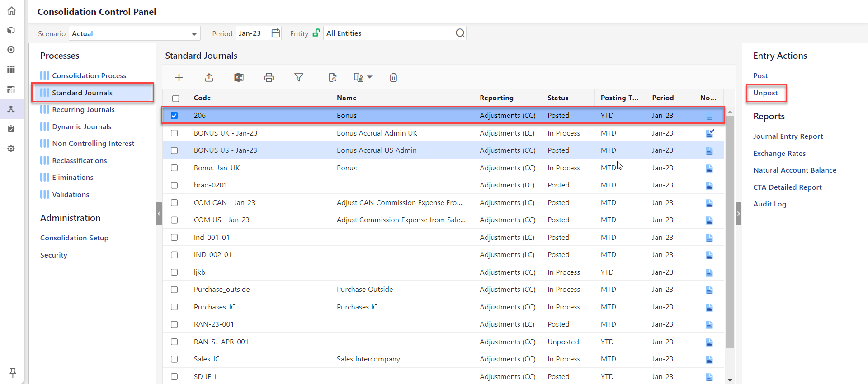The image size is (868, 384).
Task: Open the notes icon for Bonus_Jan_UK row
Action: pyautogui.click(x=709, y=168)
